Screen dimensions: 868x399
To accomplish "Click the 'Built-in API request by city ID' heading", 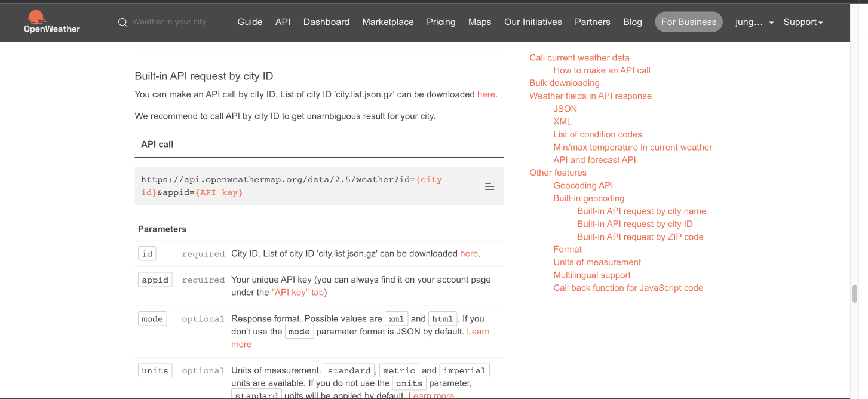I will pos(204,76).
